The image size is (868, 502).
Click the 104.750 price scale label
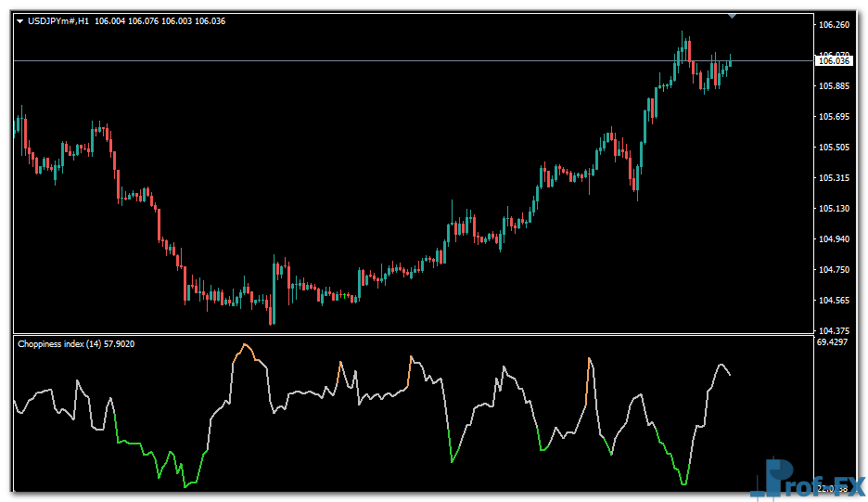click(x=832, y=270)
